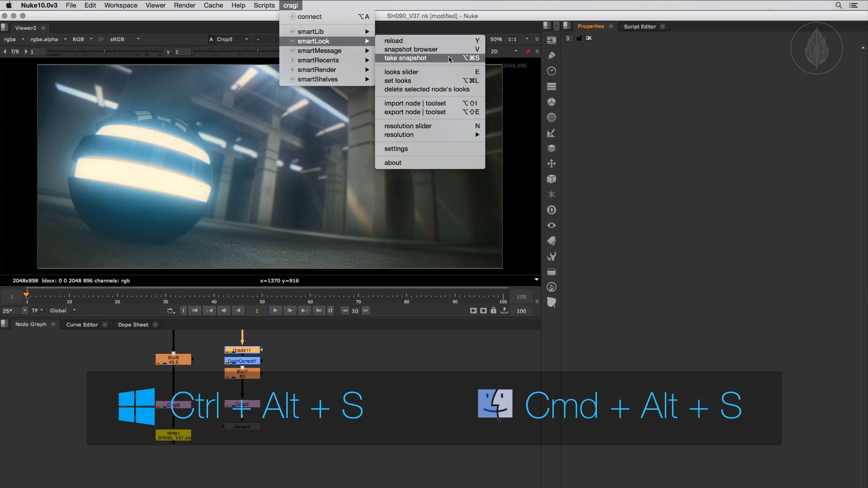The height and width of the screenshot is (488, 868).
Task: Open the cragl leaf toolbar icon
Action: tap(552, 302)
